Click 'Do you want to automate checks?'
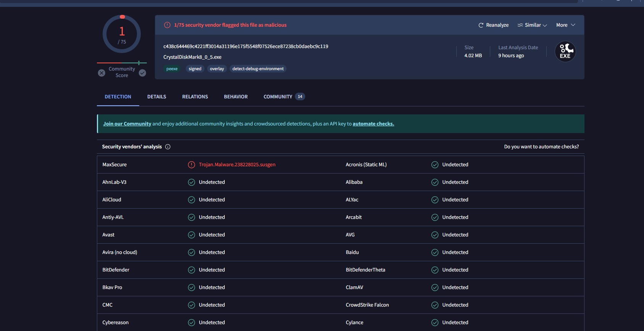This screenshot has width=644, height=331. (541, 147)
